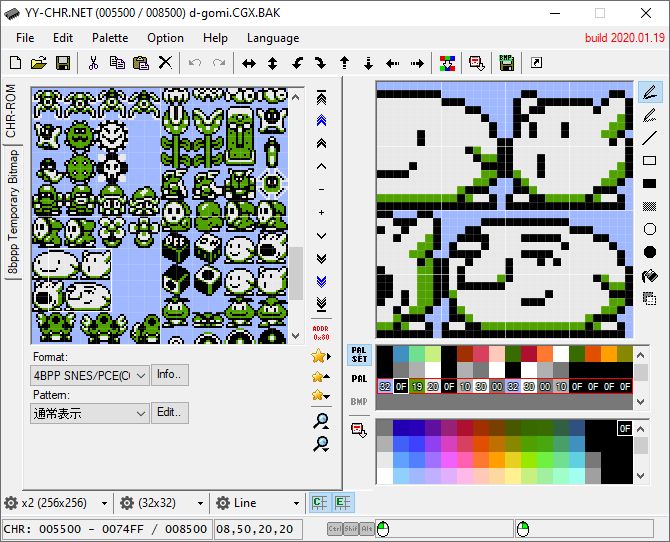Shift pixels left with the dashed arrow
This screenshot has width=670, height=542.
click(x=392, y=64)
